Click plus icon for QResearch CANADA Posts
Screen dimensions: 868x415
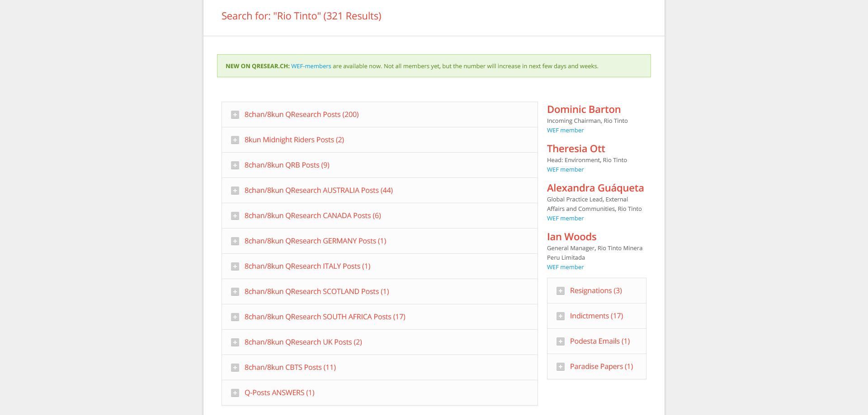tap(235, 216)
